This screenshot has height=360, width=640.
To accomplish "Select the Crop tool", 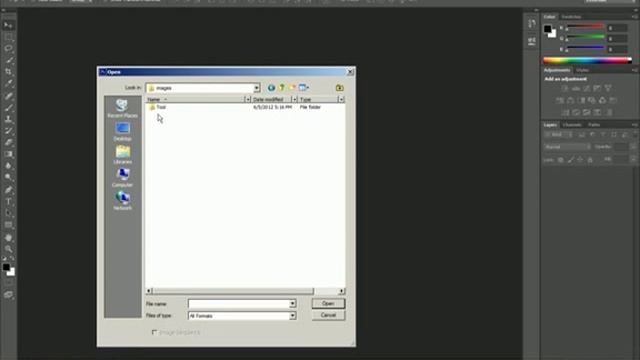I will click(x=8, y=72).
